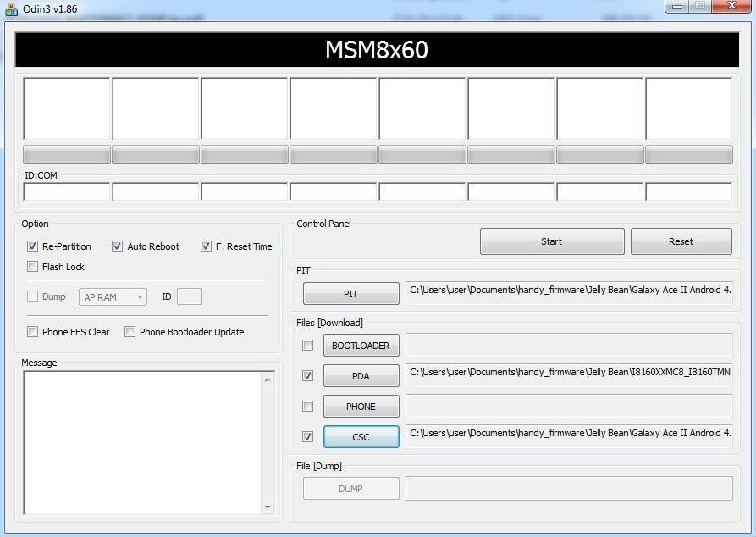Click the Odin3 app icon in title bar
This screenshot has width=756, height=537.
point(11,8)
